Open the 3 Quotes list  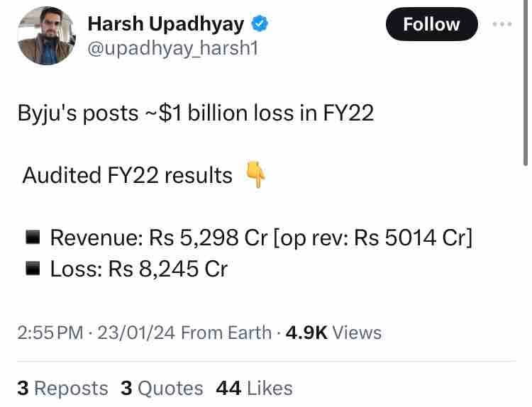coord(162,388)
